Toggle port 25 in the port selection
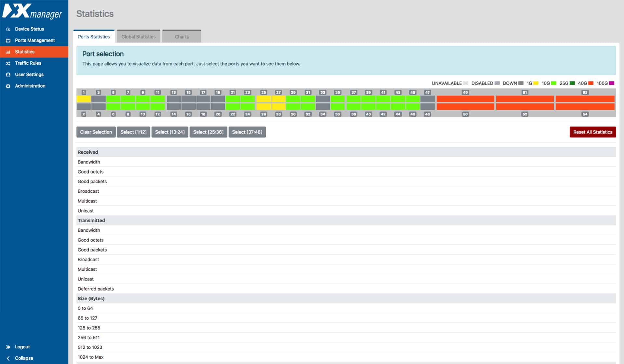This screenshot has width=624, height=364. (264, 98)
